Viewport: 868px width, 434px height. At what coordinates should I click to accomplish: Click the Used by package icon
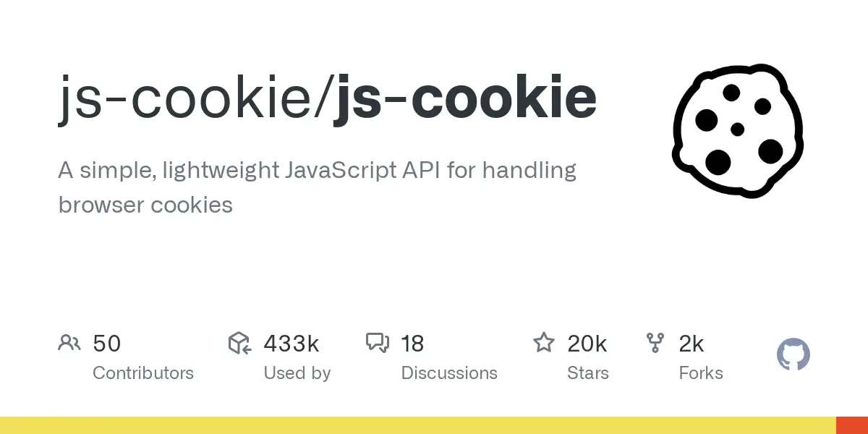pos(239,343)
